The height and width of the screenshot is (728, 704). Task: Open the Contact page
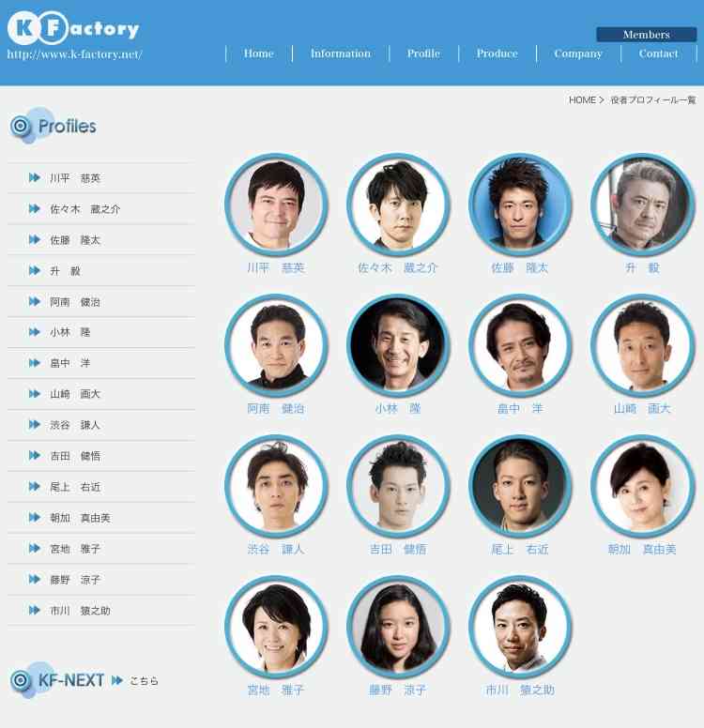(658, 53)
